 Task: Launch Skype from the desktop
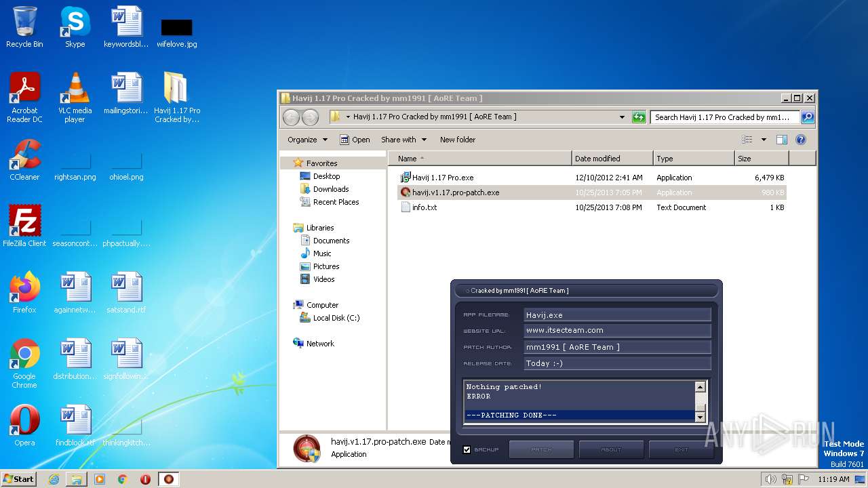pyautogui.click(x=75, y=27)
